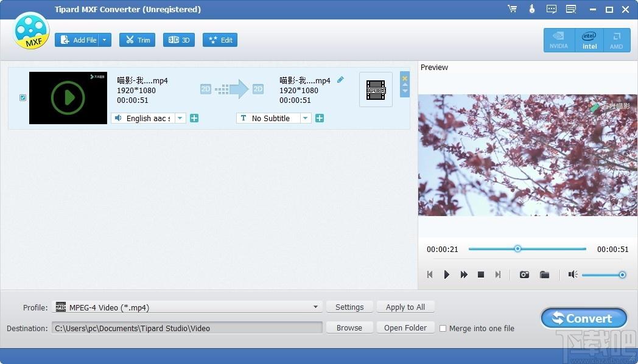638x364 pixels.
Task: Browse for destination folder
Action: pos(349,328)
